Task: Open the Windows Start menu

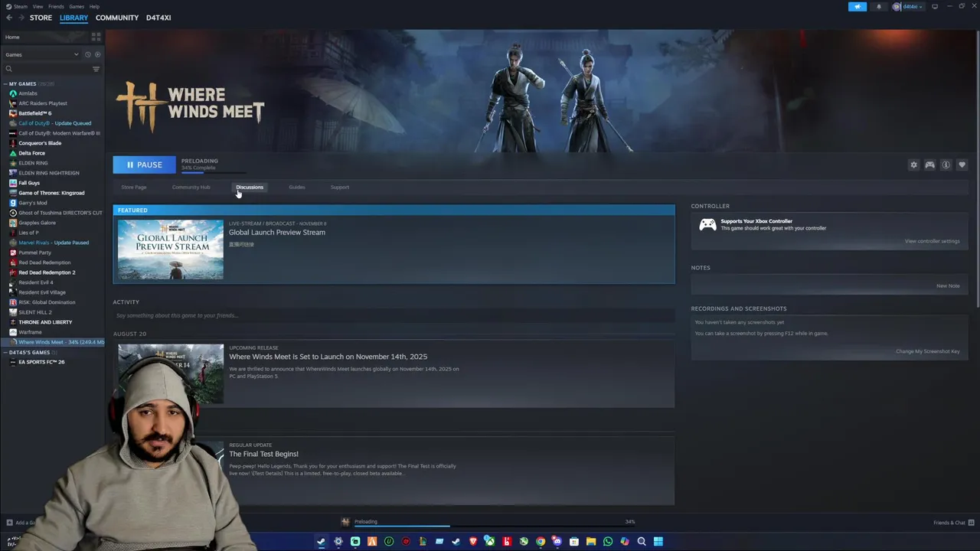Action: [658, 542]
